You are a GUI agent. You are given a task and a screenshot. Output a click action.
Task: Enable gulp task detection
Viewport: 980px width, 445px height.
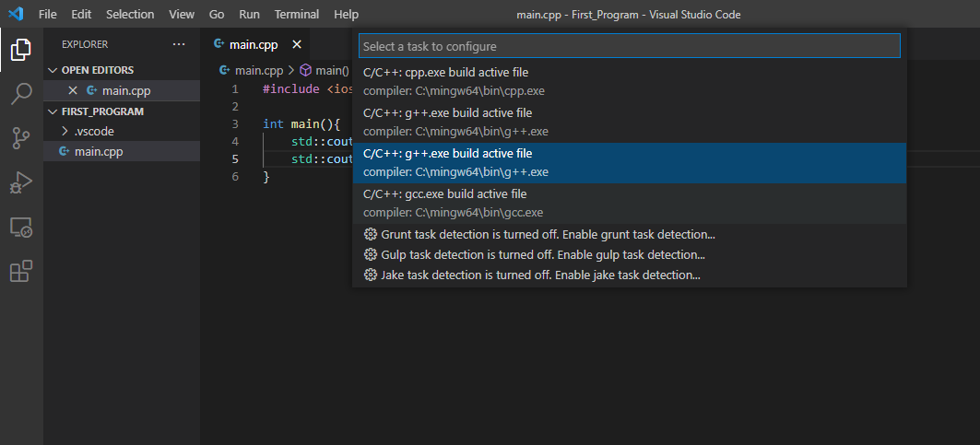click(x=630, y=254)
